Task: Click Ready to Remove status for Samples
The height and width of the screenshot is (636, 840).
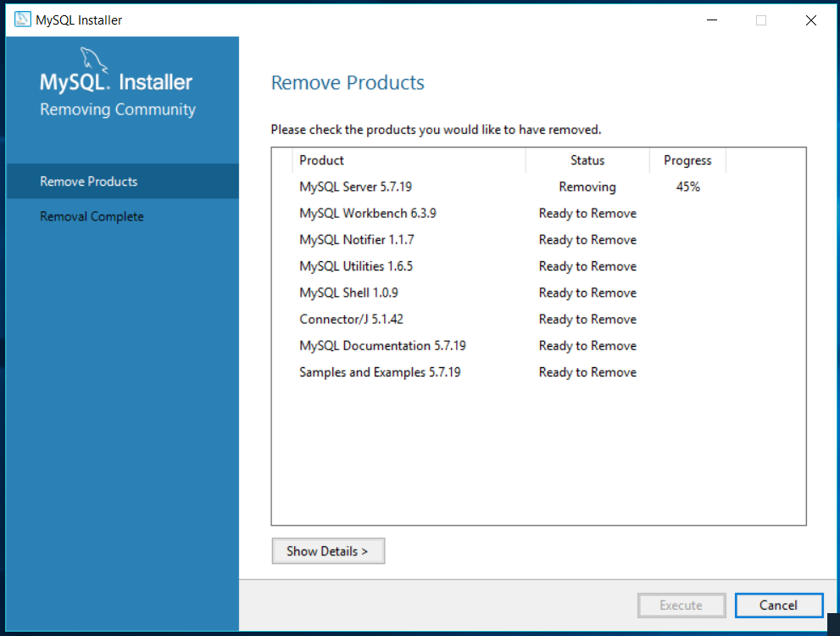Action: (x=587, y=372)
